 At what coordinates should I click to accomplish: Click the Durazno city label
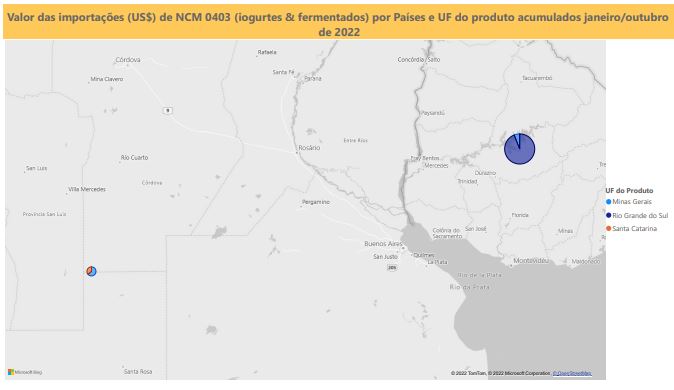(485, 173)
